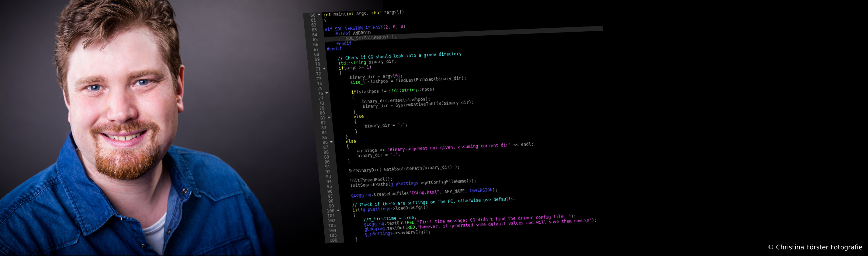Collapse the fold arrow at line 71
The width and height of the screenshot is (868, 256).
tap(324, 68)
